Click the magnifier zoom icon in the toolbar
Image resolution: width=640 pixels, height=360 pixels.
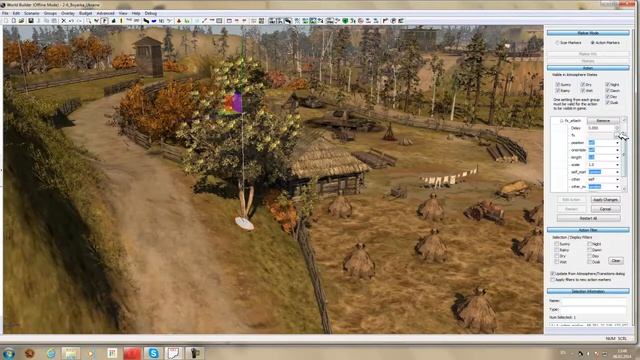(x=89, y=21)
